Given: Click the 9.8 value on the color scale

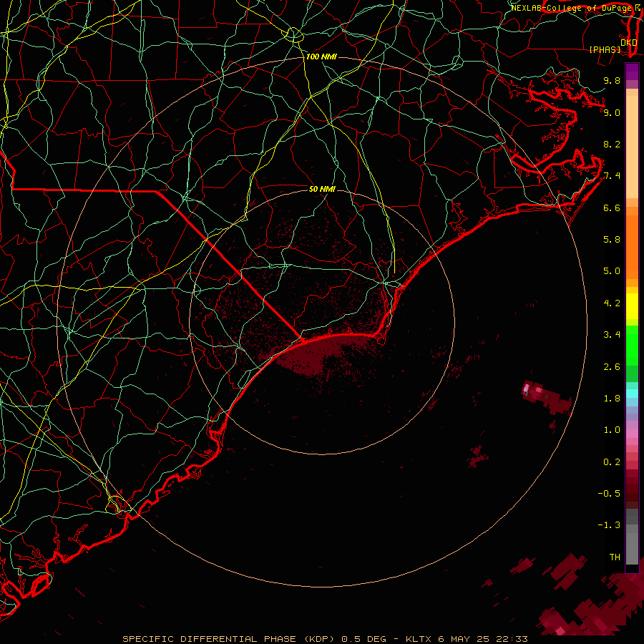Looking at the screenshot, I should 612,80.
